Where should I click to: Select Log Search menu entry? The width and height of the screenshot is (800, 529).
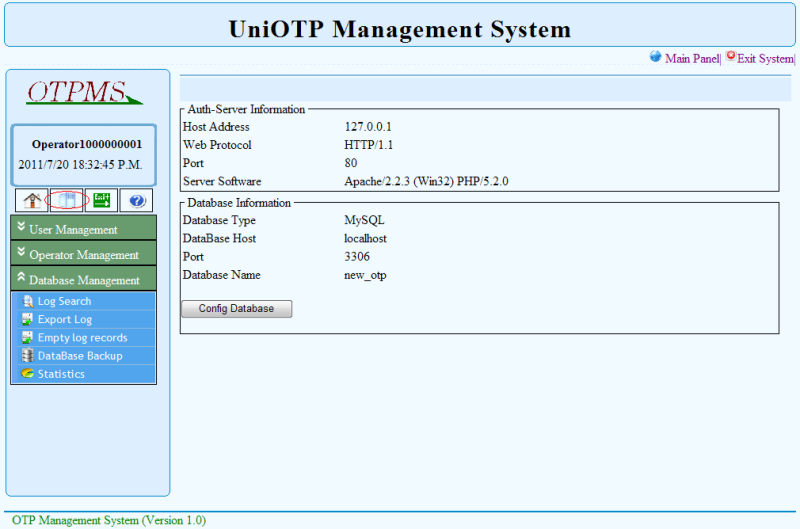(x=87, y=301)
